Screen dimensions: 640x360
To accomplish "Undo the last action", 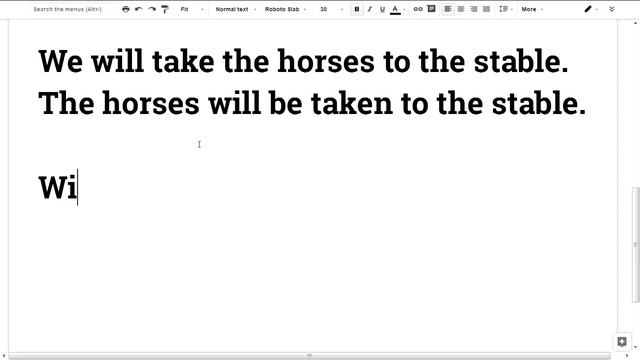I will click(x=139, y=9).
